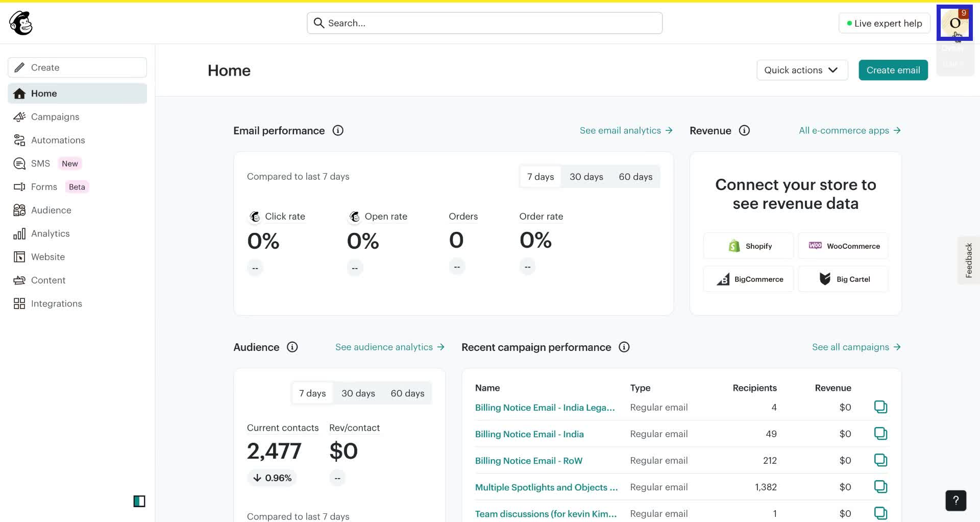Switch email performance to 30 days
The width and height of the screenshot is (980, 522).
(586, 176)
